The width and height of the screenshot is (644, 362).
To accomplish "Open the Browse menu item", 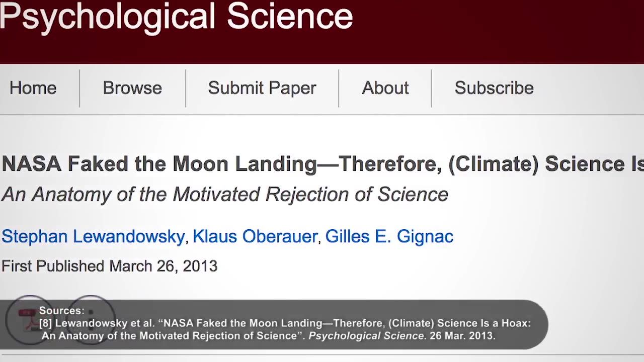I will [132, 88].
